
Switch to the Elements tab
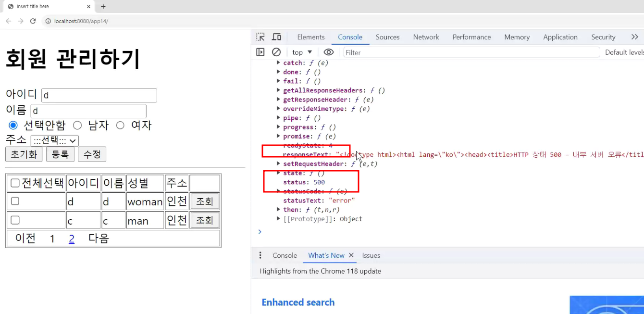(x=311, y=37)
